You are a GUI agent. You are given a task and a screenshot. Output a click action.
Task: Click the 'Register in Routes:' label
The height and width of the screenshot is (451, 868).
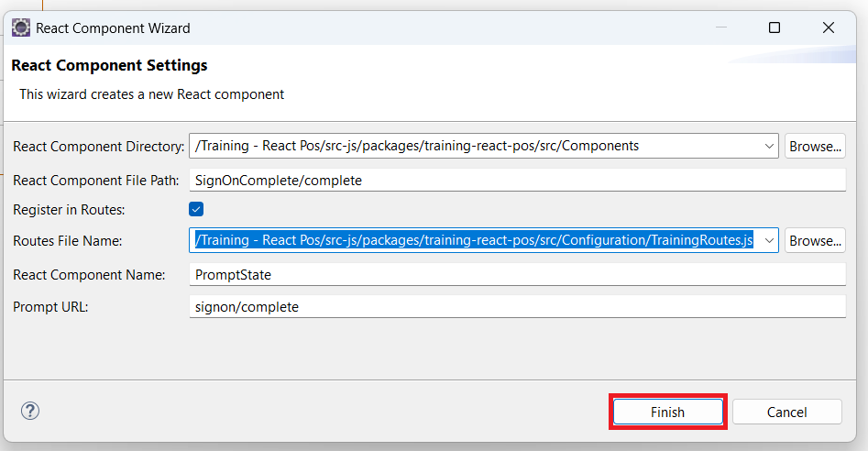(x=69, y=210)
